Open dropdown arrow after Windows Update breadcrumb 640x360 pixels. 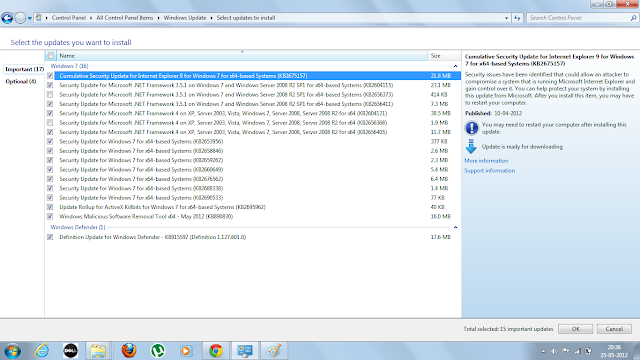(211, 18)
